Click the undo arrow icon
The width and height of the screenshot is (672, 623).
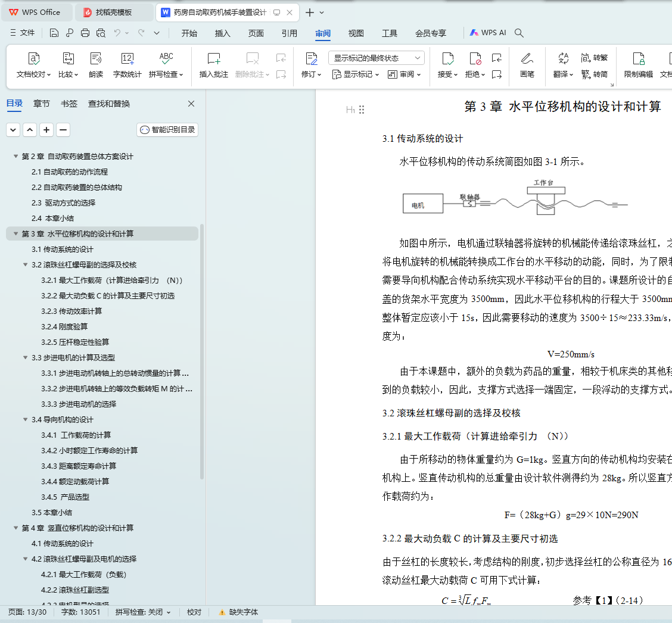click(x=117, y=33)
